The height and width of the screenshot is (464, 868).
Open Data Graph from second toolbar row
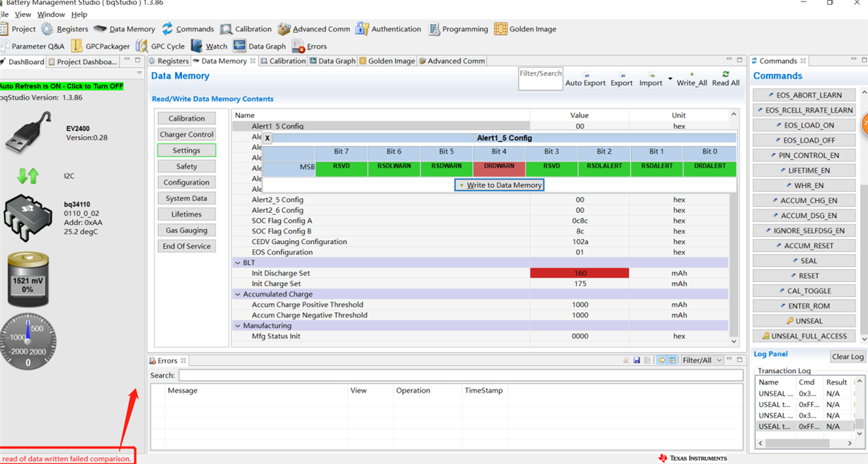pyautogui.click(x=260, y=46)
